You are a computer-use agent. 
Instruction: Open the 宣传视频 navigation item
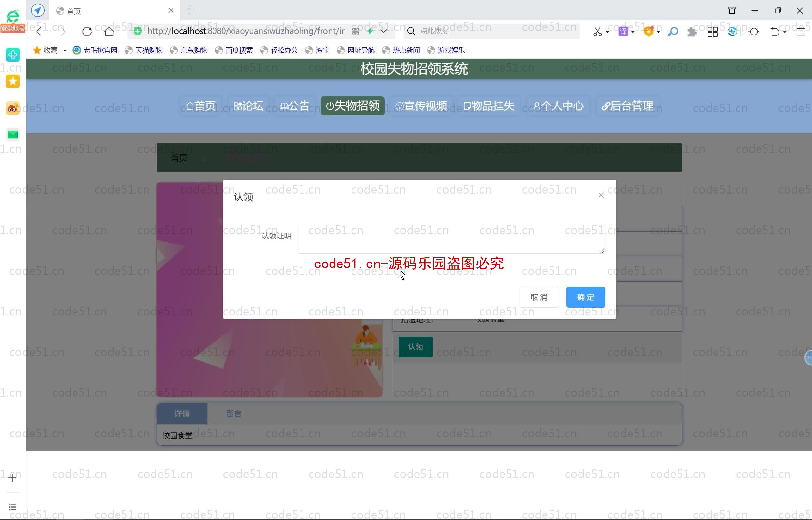coord(421,106)
